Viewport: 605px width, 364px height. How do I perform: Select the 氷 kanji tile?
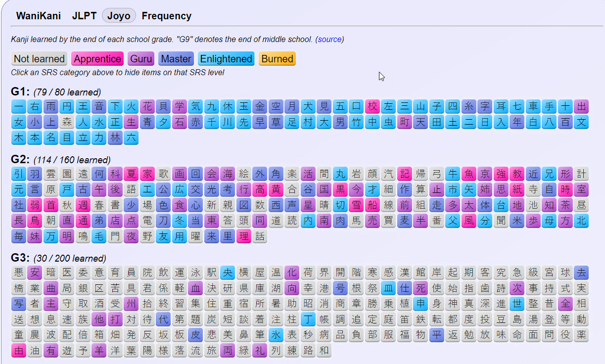276,336
